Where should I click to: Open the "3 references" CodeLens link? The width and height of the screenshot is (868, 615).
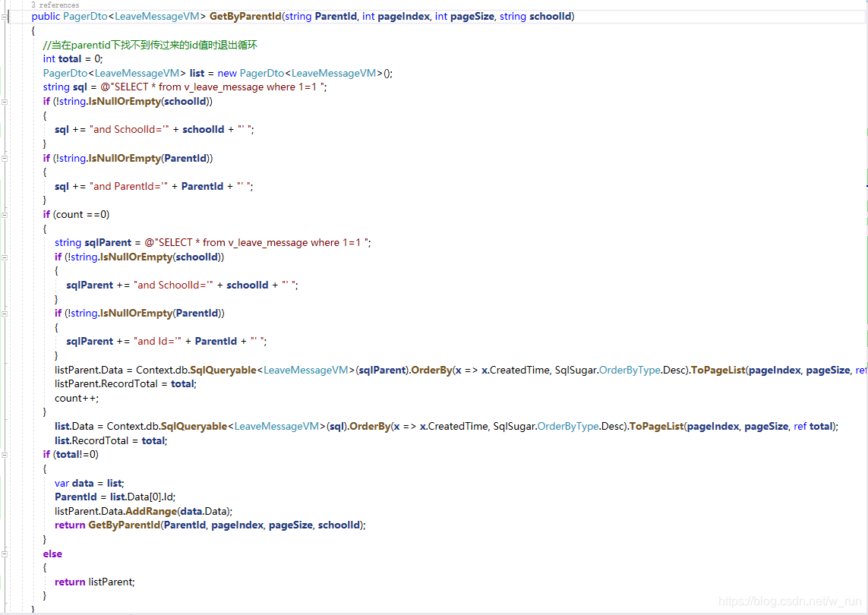click(x=55, y=5)
